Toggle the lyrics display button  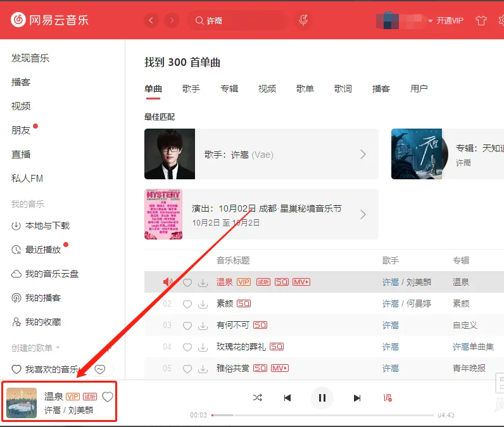pos(387,398)
